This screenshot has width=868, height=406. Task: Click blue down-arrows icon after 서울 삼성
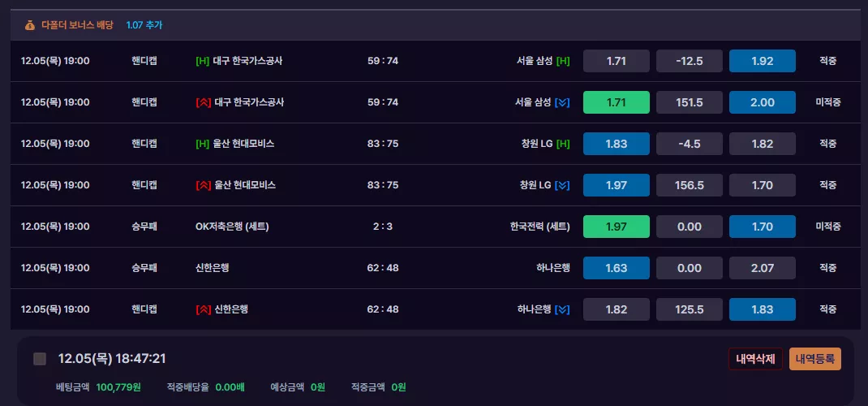(562, 102)
